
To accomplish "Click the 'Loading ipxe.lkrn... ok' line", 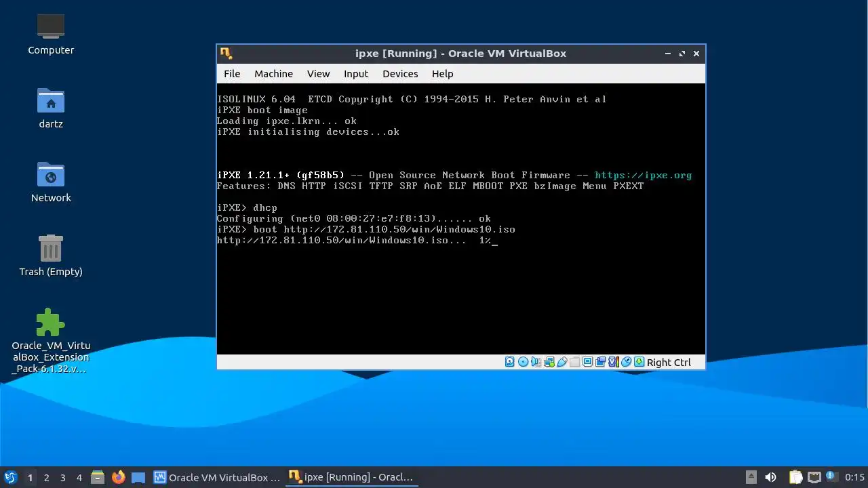I will 287,121.
